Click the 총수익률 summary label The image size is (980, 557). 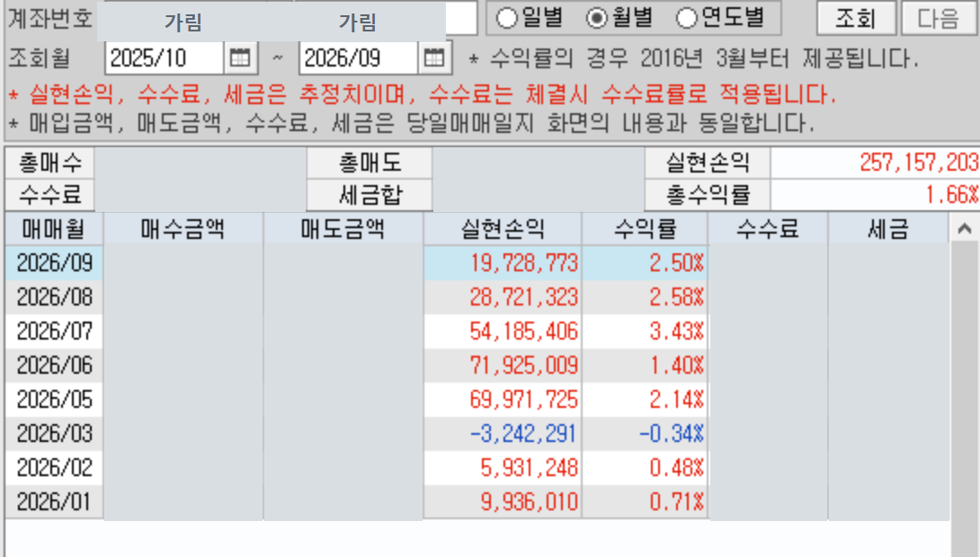(708, 196)
